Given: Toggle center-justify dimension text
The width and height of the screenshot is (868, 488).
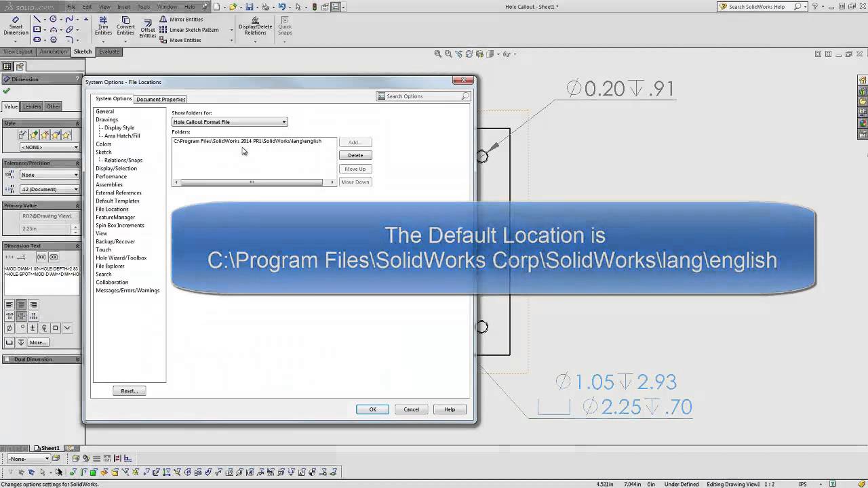Looking at the screenshot, I should tap(21, 305).
